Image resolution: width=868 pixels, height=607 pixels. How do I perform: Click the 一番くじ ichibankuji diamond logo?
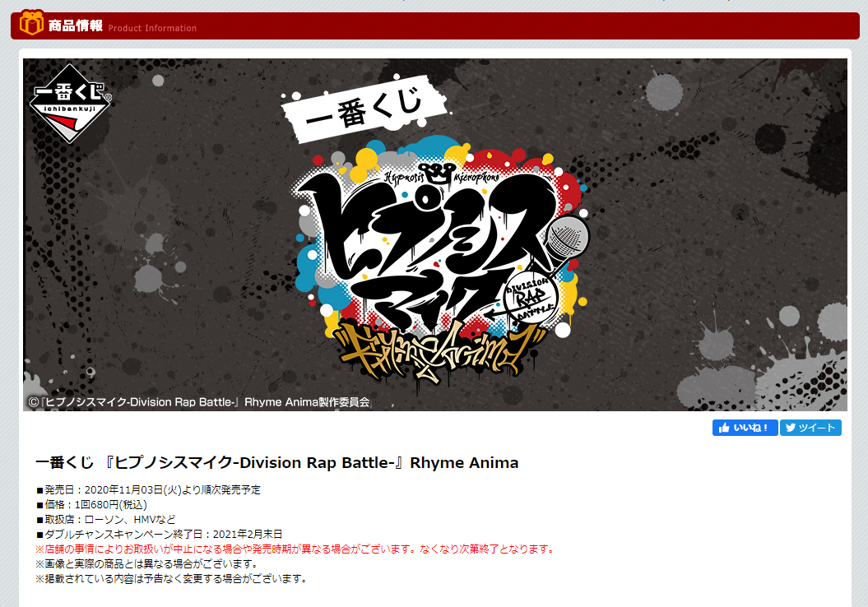click(x=70, y=104)
